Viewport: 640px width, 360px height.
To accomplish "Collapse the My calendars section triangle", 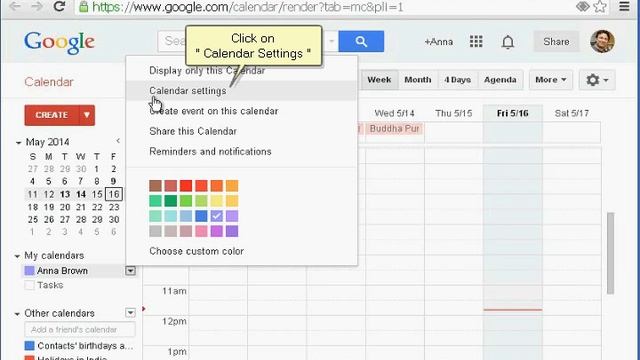I will tap(17, 256).
